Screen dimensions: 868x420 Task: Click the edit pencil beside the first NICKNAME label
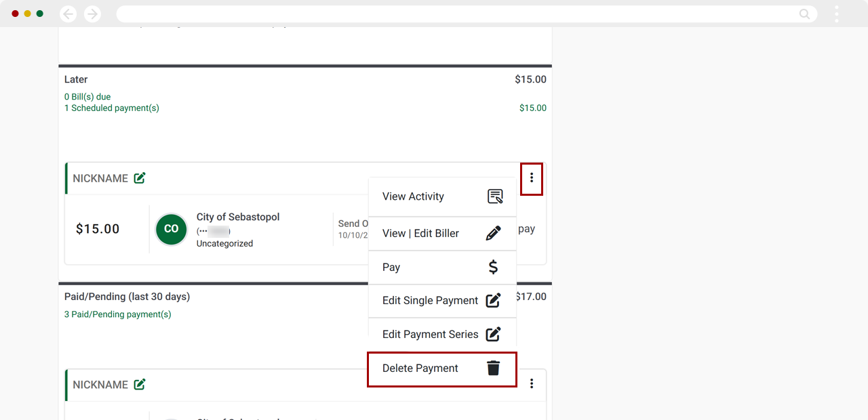[x=140, y=177]
